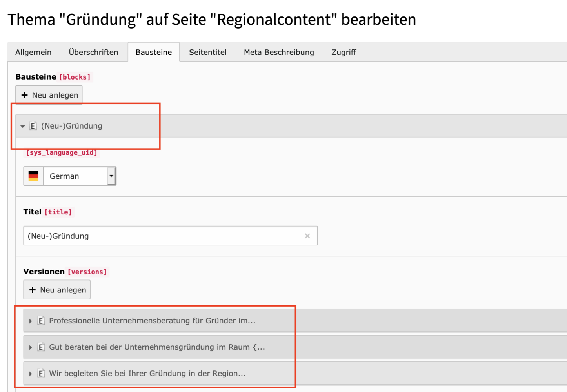
Task: Open the Zugriff tab
Action: 343,52
